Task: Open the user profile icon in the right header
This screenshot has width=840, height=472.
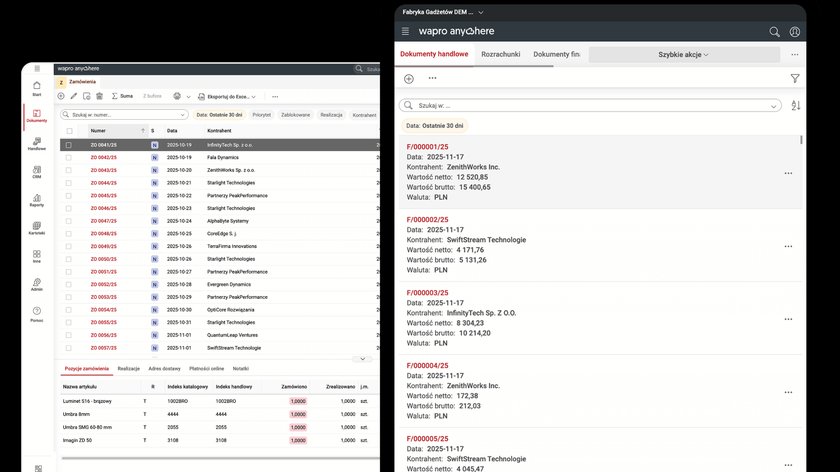Action: [795, 32]
